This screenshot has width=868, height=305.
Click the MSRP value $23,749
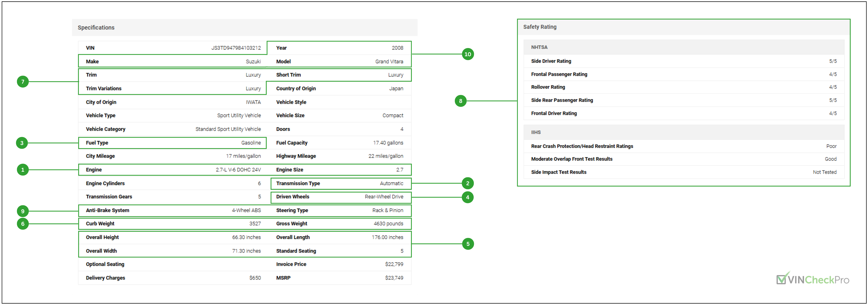pyautogui.click(x=394, y=278)
